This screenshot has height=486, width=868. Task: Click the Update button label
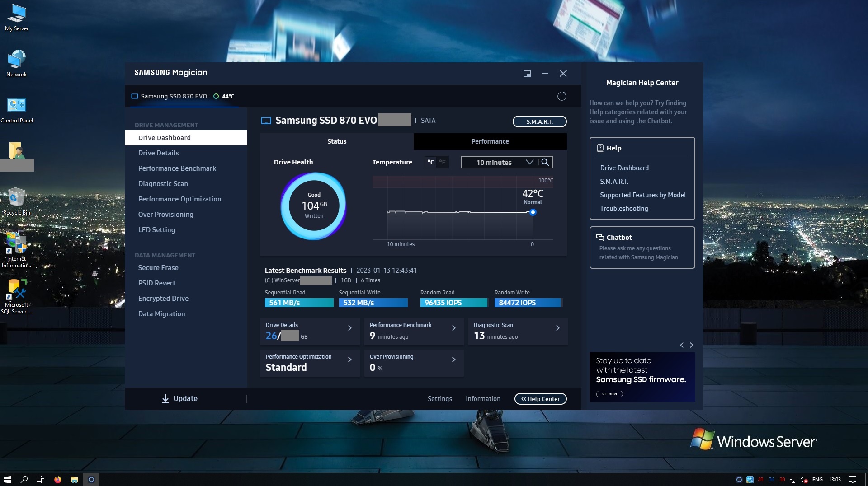[185, 398]
